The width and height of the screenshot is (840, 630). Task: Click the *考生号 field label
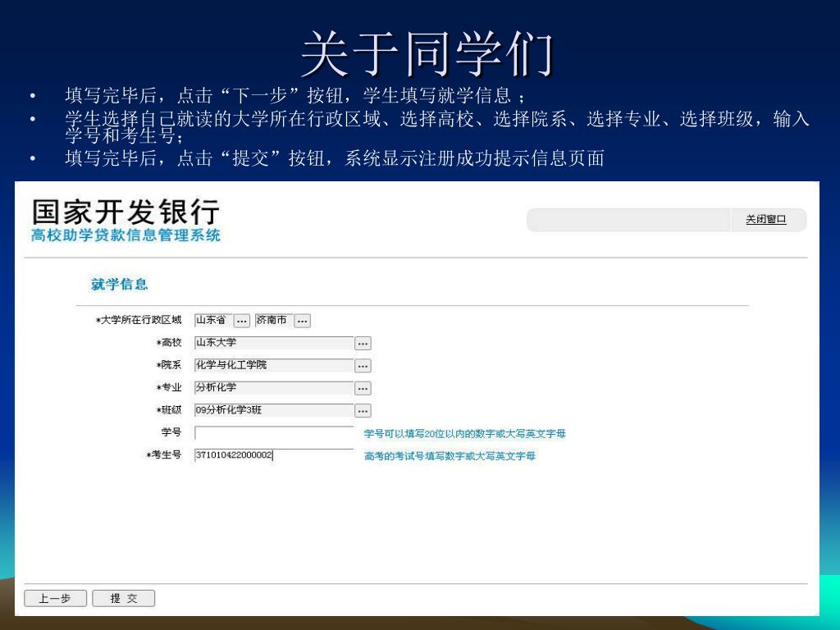tap(164, 455)
